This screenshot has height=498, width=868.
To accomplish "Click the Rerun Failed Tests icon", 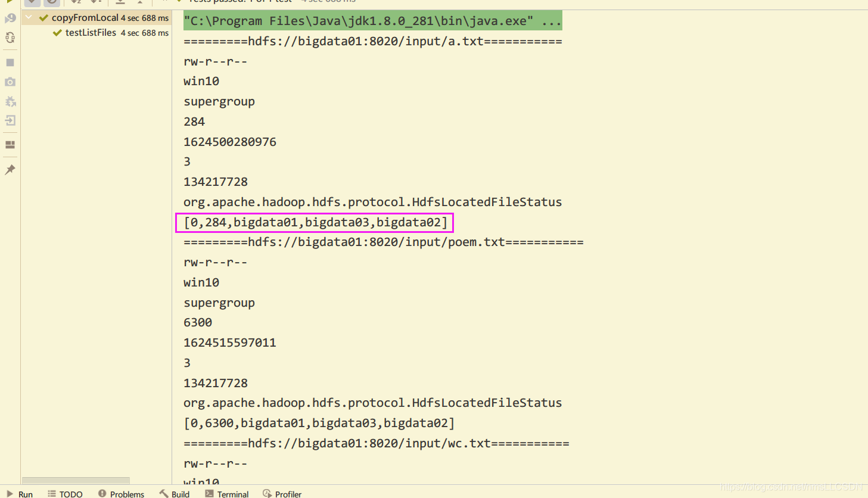I will click(10, 18).
